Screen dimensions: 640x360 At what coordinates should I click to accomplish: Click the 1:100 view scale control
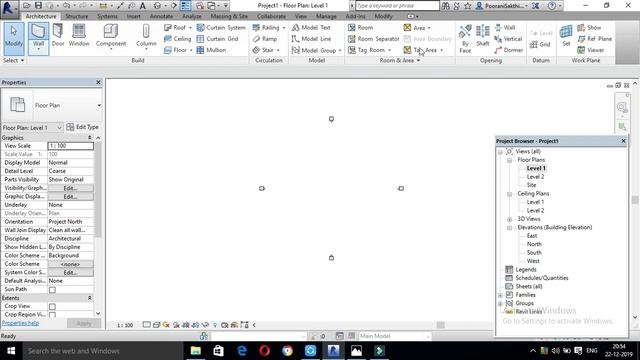(x=125, y=325)
